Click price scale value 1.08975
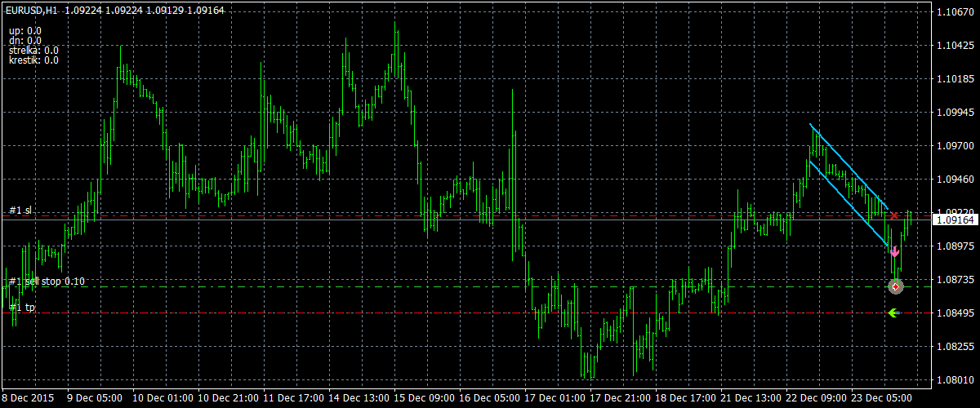Image resolution: width=980 pixels, height=408 pixels. pyautogui.click(x=955, y=246)
